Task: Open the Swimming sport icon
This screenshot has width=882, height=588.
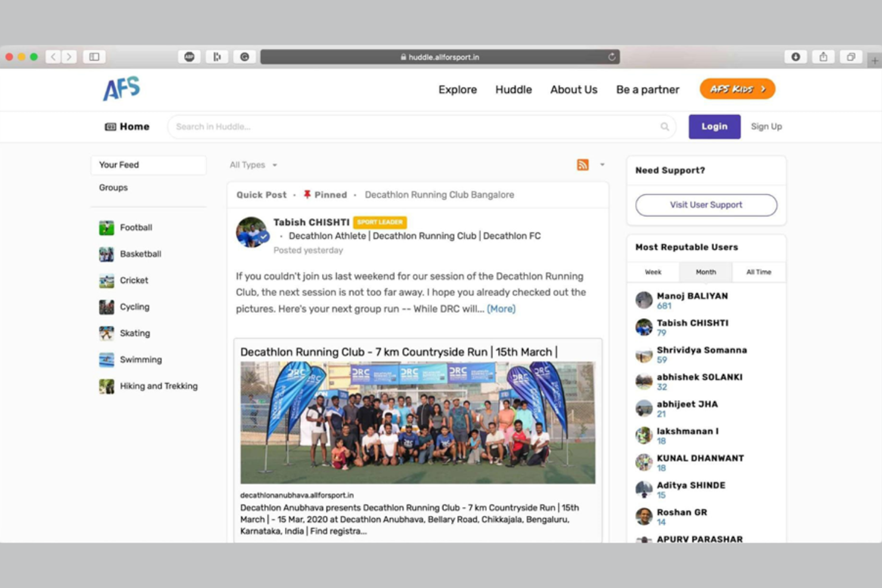Action: (106, 360)
